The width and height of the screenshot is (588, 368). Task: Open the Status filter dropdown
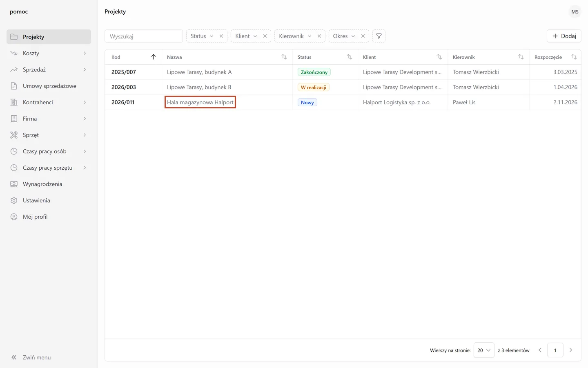point(202,36)
